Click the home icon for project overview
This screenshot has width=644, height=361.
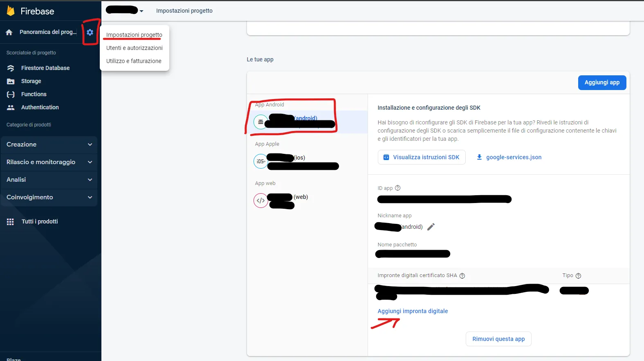click(9, 32)
